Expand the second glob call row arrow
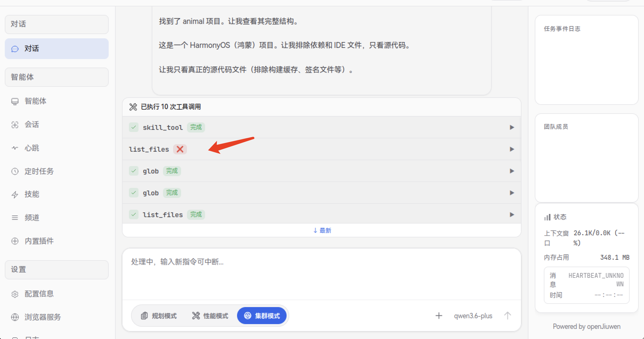 pyautogui.click(x=512, y=193)
